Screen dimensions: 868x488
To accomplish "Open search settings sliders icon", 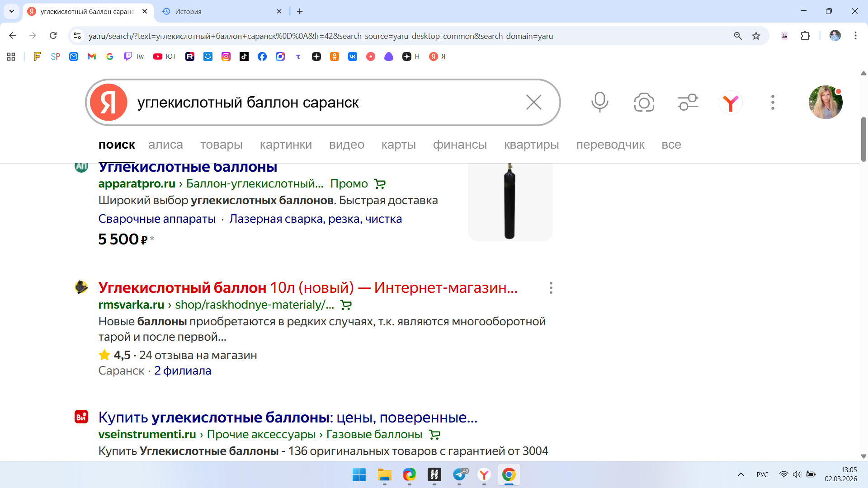I will pos(688,103).
